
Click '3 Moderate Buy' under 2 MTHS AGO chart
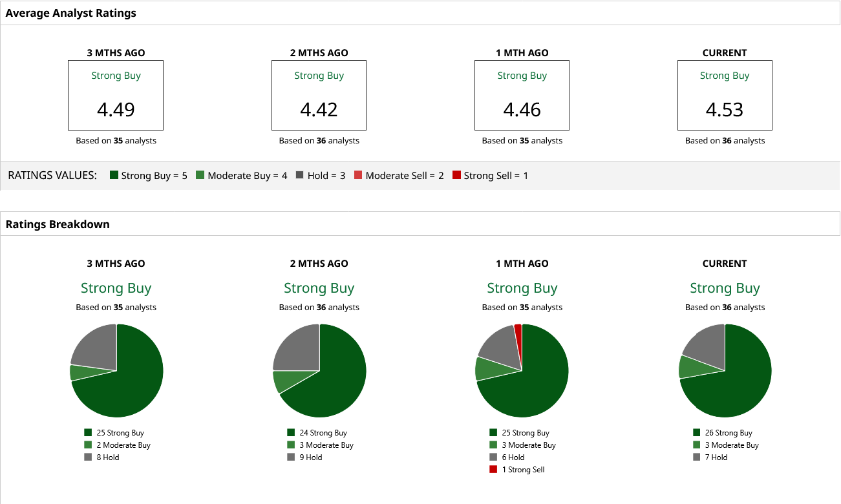(321, 445)
